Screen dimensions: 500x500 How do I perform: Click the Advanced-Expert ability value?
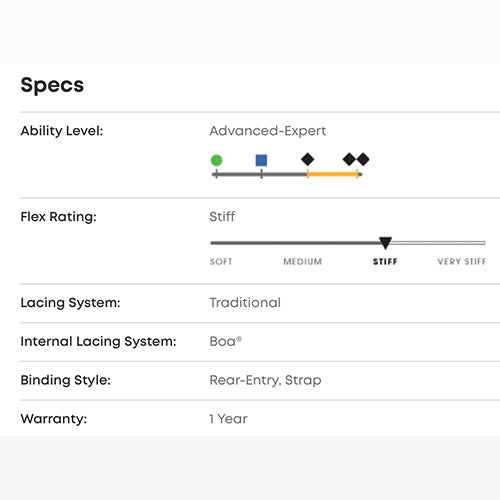268,131
